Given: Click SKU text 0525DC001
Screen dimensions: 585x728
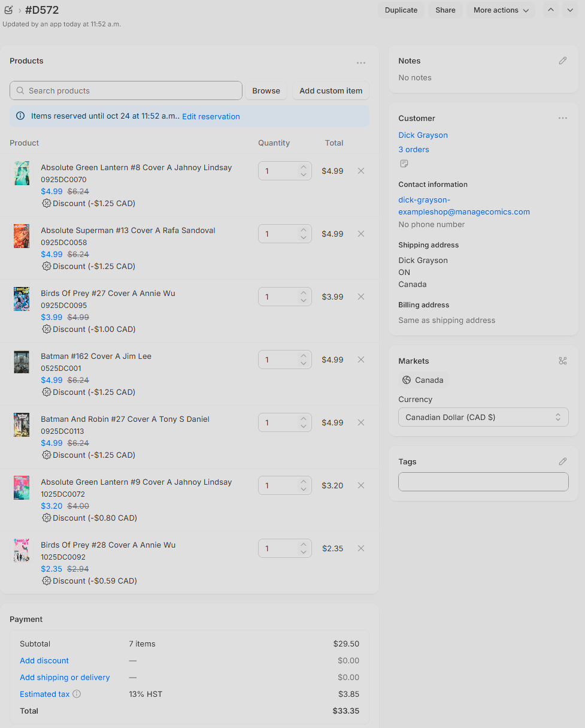Looking at the screenshot, I should [61, 368].
